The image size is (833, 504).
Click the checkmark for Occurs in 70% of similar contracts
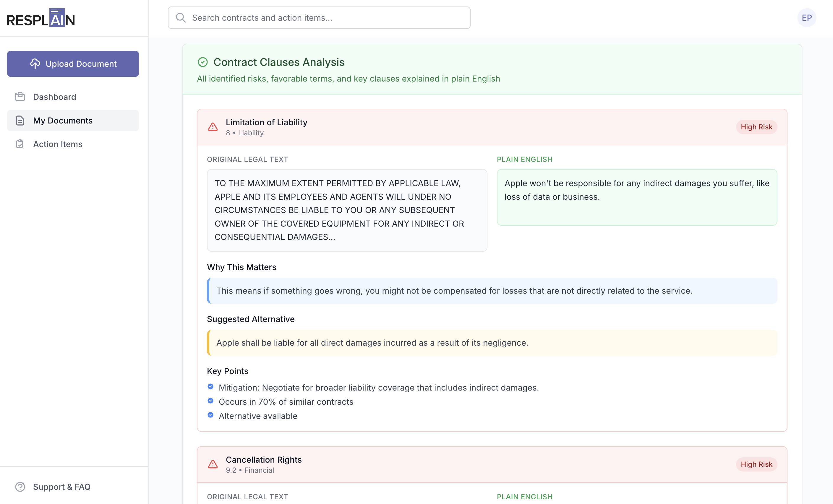(x=211, y=401)
